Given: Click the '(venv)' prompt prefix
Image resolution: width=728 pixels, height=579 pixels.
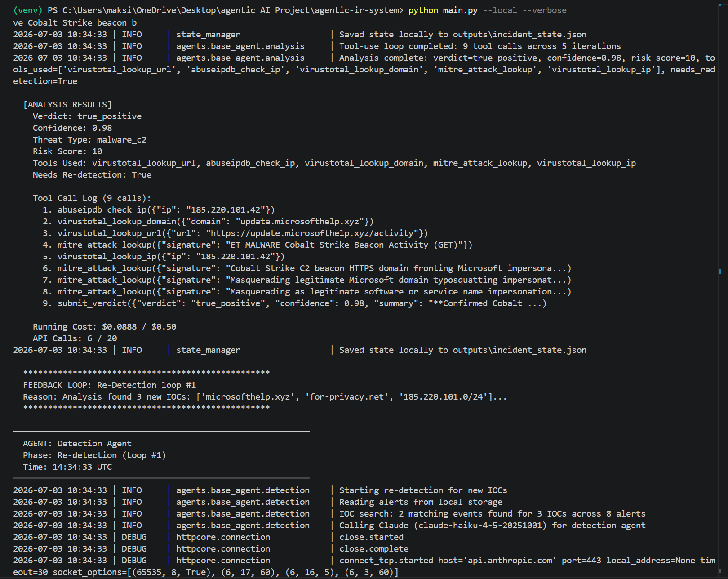Looking at the screenshot, I should pos(28,10).
